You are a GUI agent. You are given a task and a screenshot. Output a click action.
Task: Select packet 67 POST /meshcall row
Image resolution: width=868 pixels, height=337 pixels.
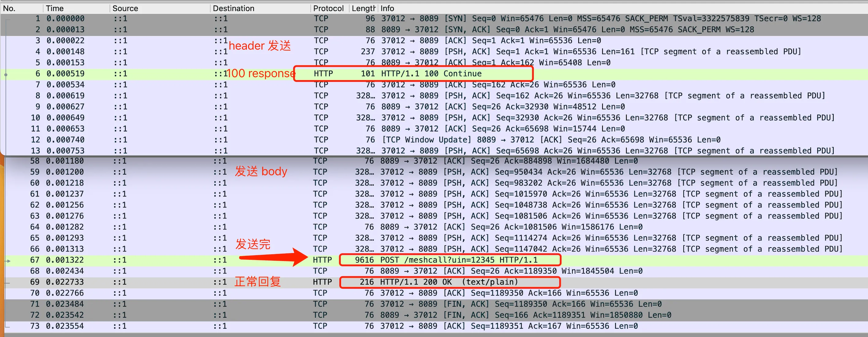coord(458,260)
